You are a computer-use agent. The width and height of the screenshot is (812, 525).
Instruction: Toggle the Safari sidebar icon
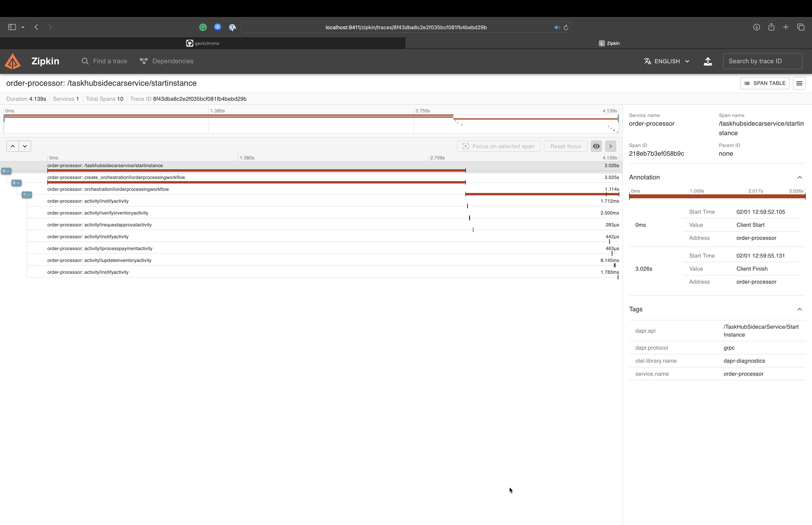click(12, 27)
